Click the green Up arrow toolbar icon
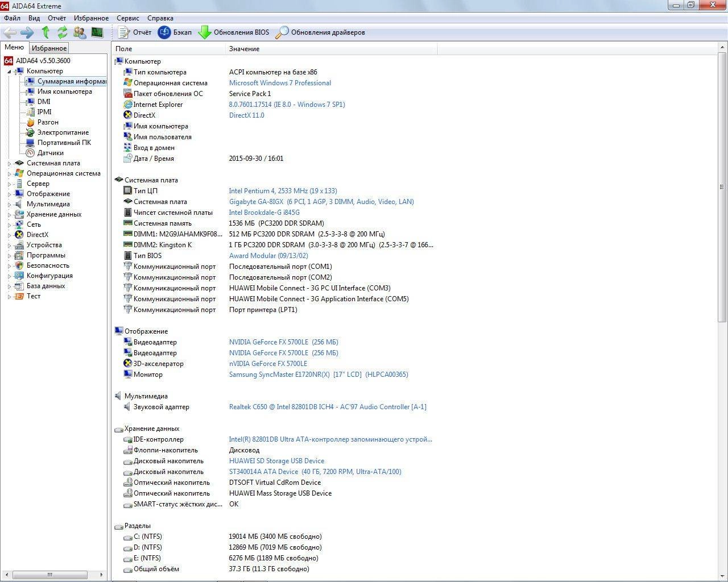Image resolution: width=728 pixels, height=582 pixels. (45, 32)
